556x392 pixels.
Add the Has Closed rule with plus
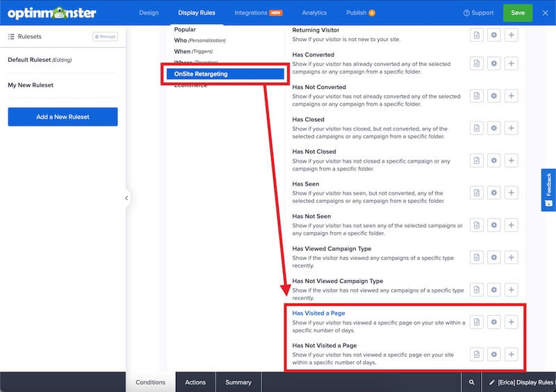click(x=512, y=128)
